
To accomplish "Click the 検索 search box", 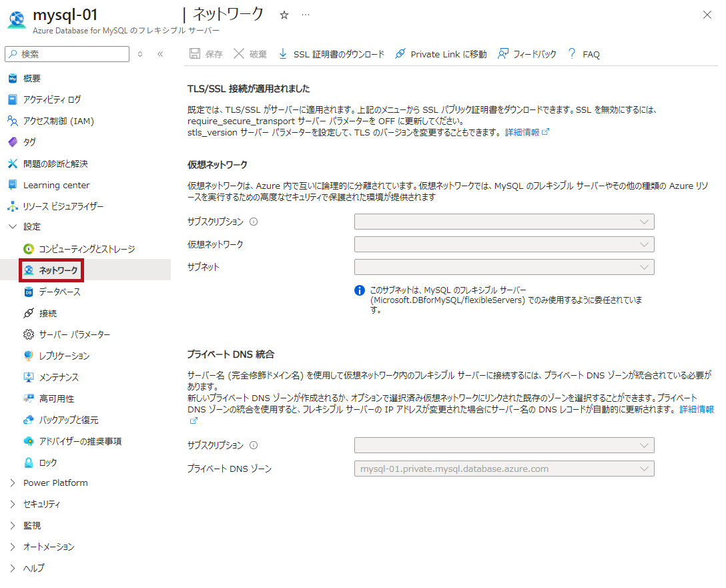I will coord(70,54).
